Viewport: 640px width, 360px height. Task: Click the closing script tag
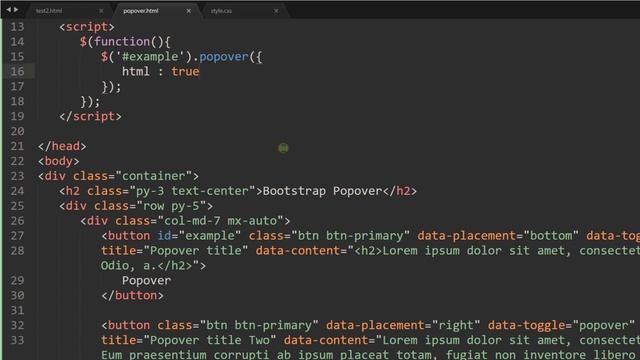tap(90, 116)
